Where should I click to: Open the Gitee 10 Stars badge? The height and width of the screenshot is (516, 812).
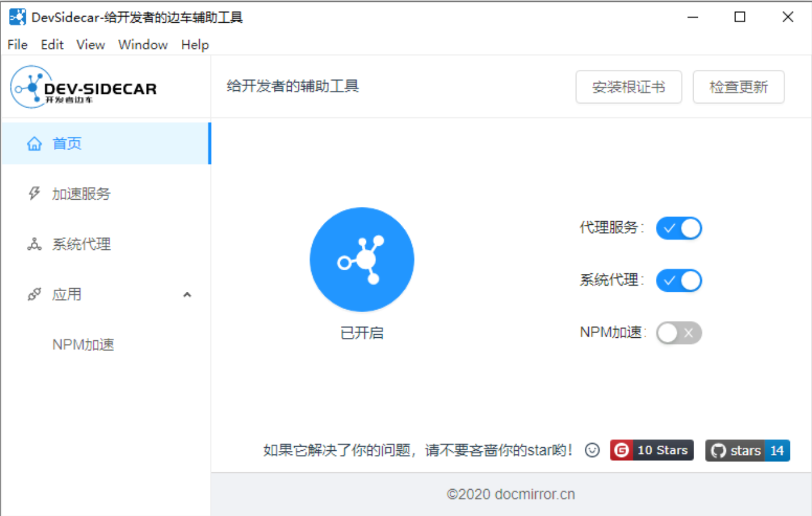coord(652,450)
